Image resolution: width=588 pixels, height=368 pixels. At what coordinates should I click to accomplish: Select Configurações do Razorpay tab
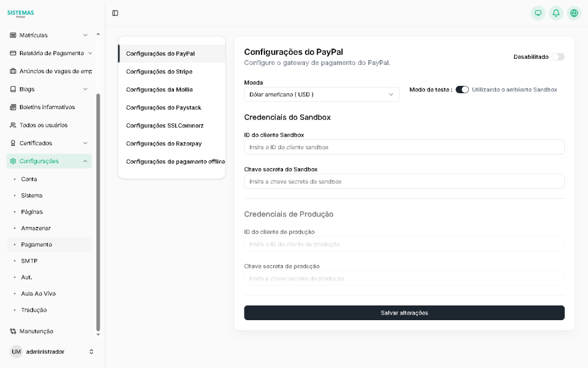(x=164, y=144)
